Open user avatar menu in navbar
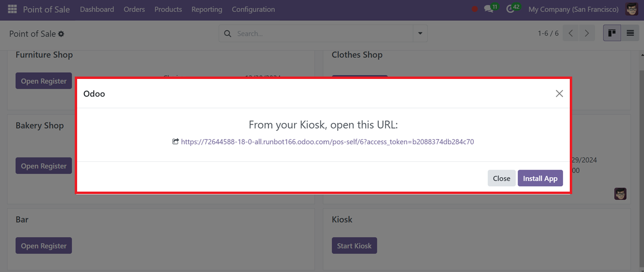Screen dimensions: 644x272 click(x=631, y=9)
